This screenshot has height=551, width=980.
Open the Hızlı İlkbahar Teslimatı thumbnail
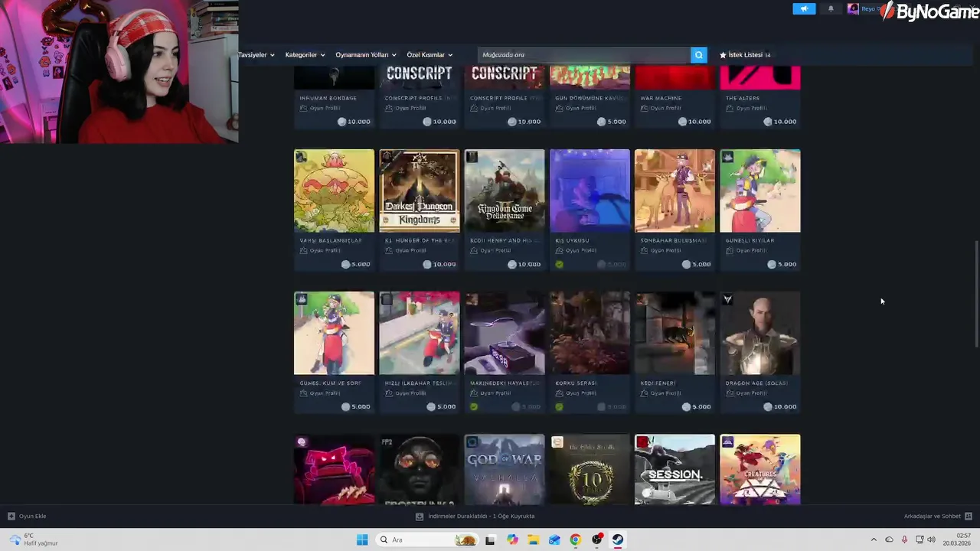coord(420,333)
